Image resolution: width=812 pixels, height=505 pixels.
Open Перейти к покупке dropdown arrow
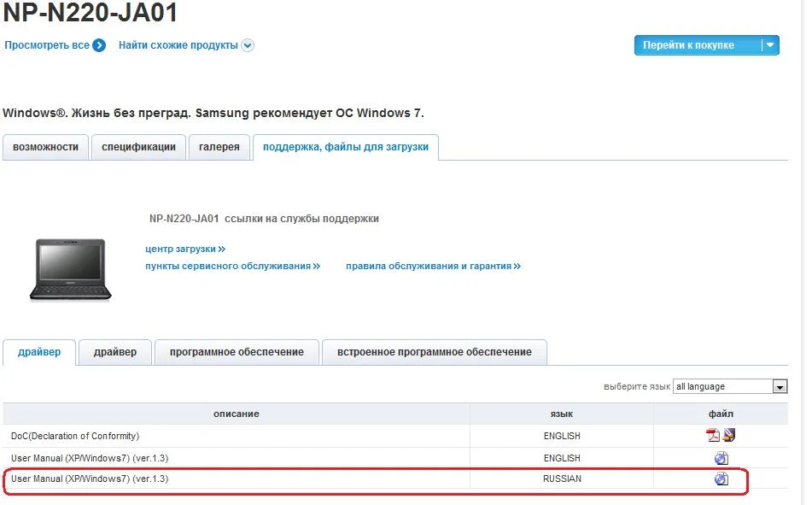point(770,45)
